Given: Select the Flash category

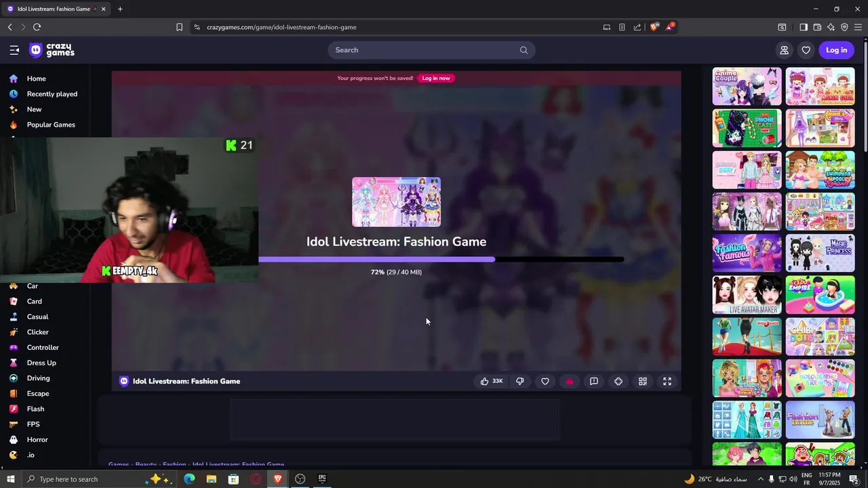Looking at the screenshot, I should point(35,409).
